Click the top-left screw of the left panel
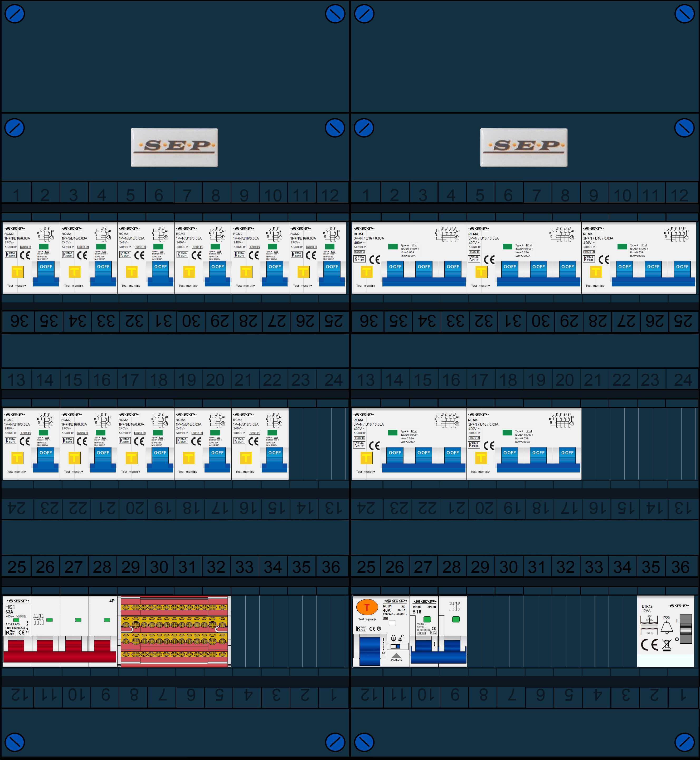Viewport: 700px width, 760px height. pyautogui.click(x=15, y=14)
